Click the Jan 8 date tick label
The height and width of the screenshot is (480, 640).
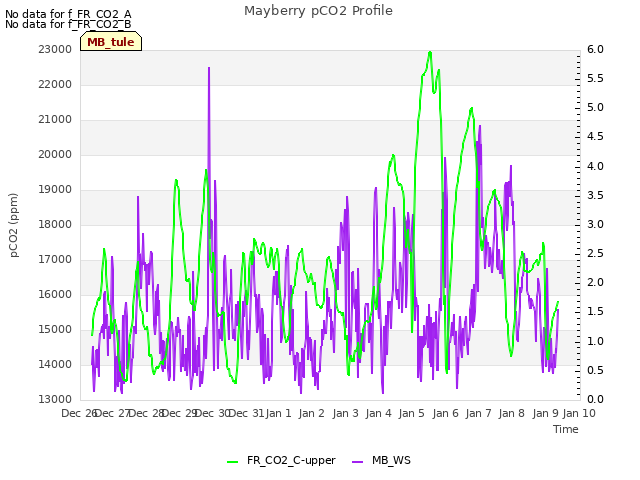tap(511, 413)
